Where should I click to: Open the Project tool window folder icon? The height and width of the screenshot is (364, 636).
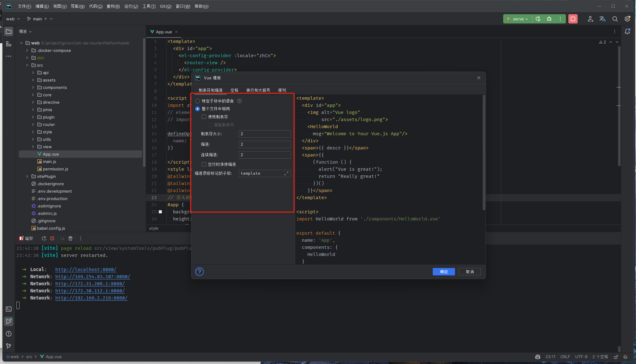9,31
